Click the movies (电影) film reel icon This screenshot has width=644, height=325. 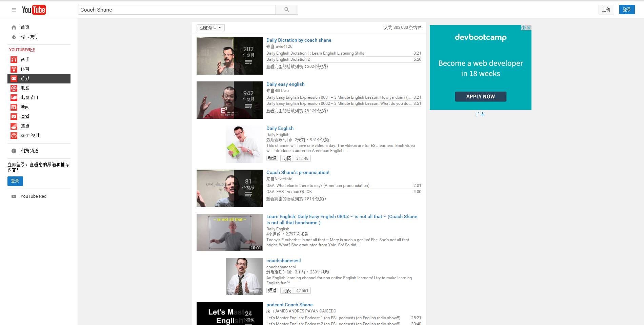pos(14,88)
